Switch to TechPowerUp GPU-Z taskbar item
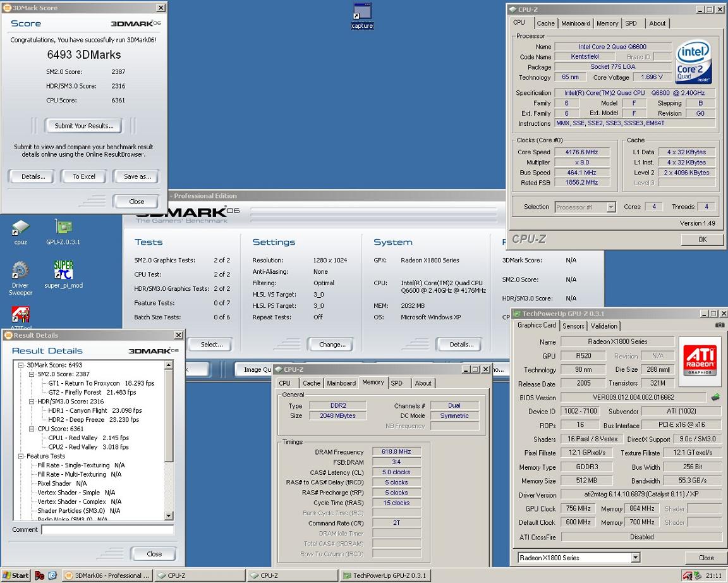 385,575
